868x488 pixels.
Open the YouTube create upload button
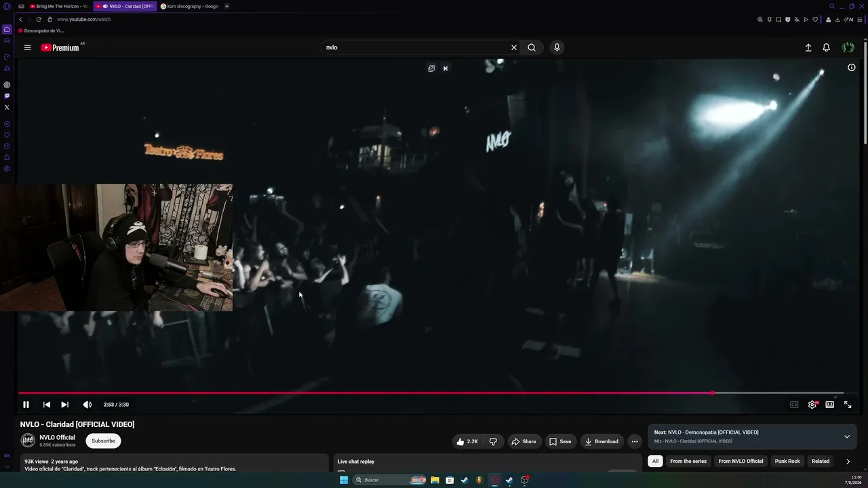click(x=808, y=47)
